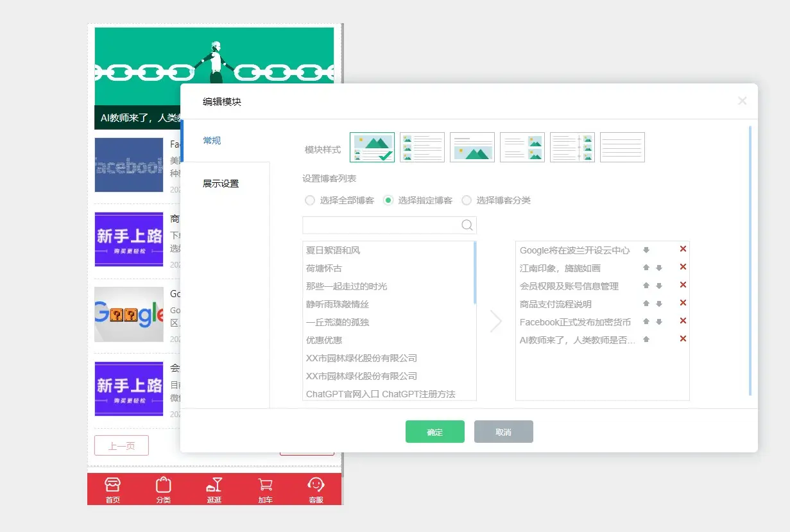Choose the second module style layout
Viewport: 790px width, 532px height.
click(422, 148)
